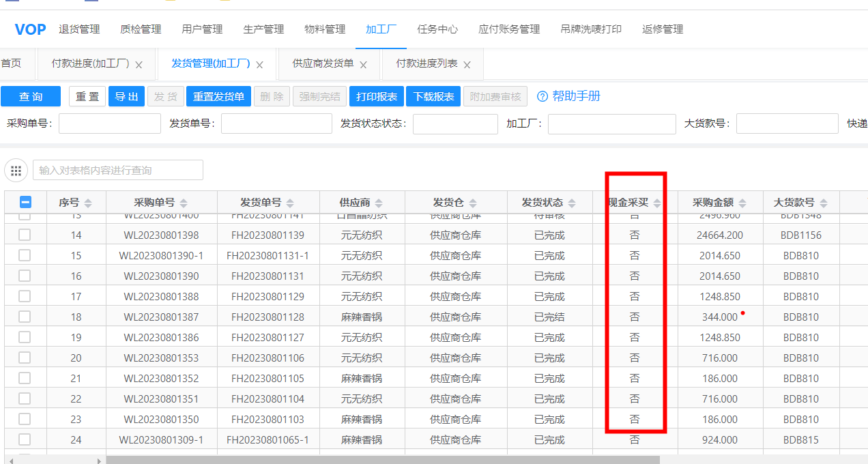The height and width of the screenshot is (464, 868).
Task: Click the table content search input field
Action: 117,170
